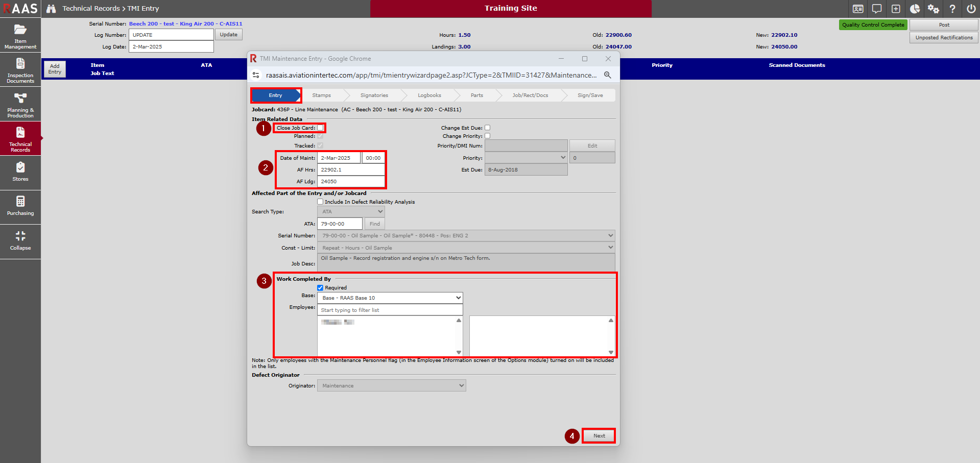The image size is (980, 463).
Task: Enable Include In Defect Reliability Analysis
Action: (x=320, y=202)
